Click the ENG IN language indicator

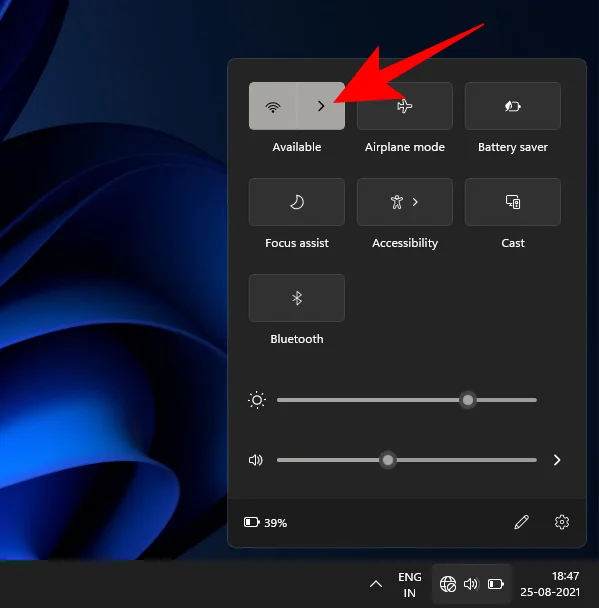(409, 585)
